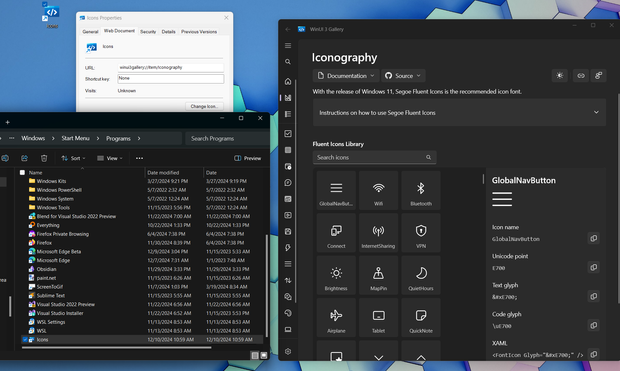Viewport: 620px width, 371px height.
Task: Toggle the Preview pane in File Explorer
Action: (248, 158)
